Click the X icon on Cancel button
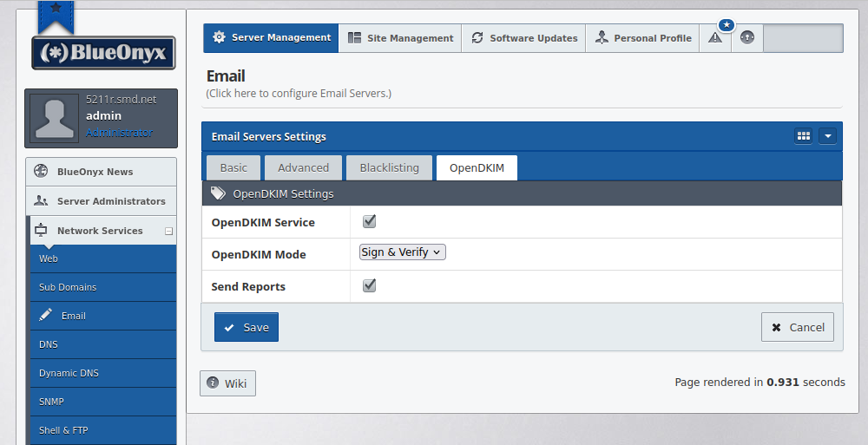The width and height of the screenshot is (868, 445). click(x=776, y=328)
